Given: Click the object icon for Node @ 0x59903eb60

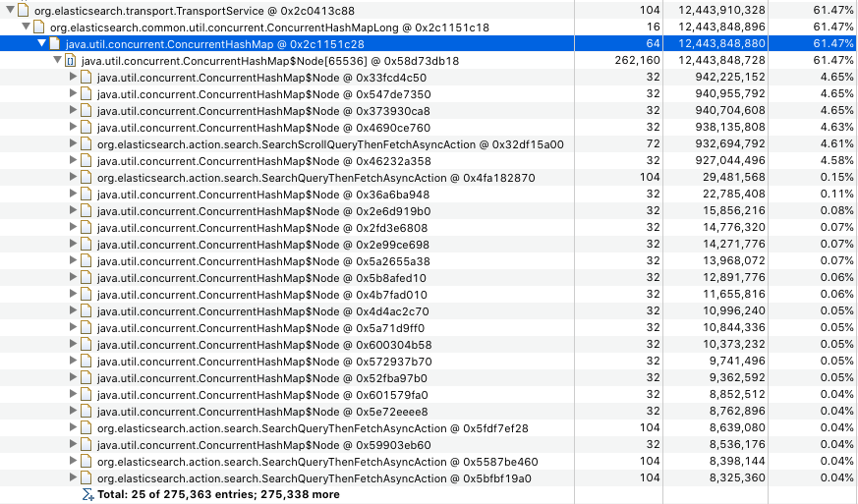Looking at the screenshot, I should [x=86, y=444].
